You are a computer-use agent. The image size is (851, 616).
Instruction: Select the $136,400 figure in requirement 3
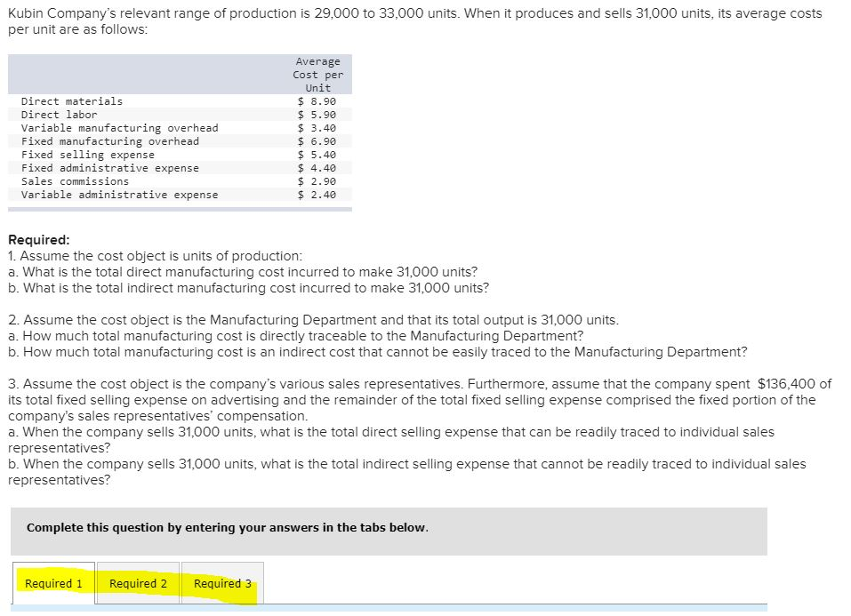783,383
